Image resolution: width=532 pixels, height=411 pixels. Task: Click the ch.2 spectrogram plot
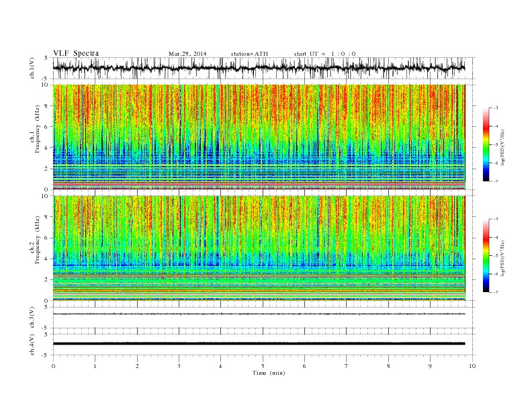pyautogui.click(x=259, y=248)
